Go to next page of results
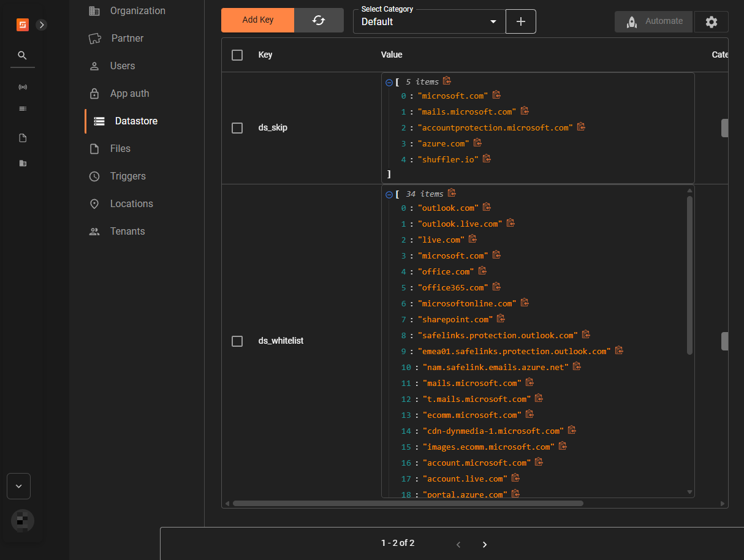 [x=485, y=545]
